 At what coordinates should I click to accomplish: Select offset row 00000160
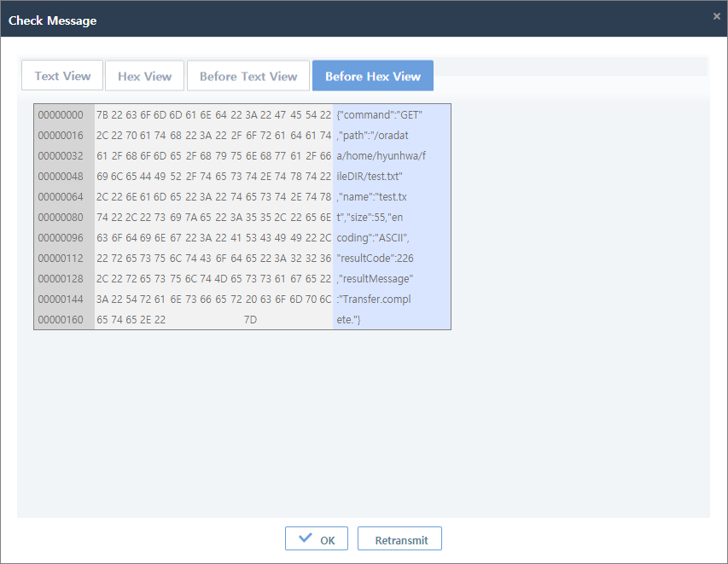61,319
